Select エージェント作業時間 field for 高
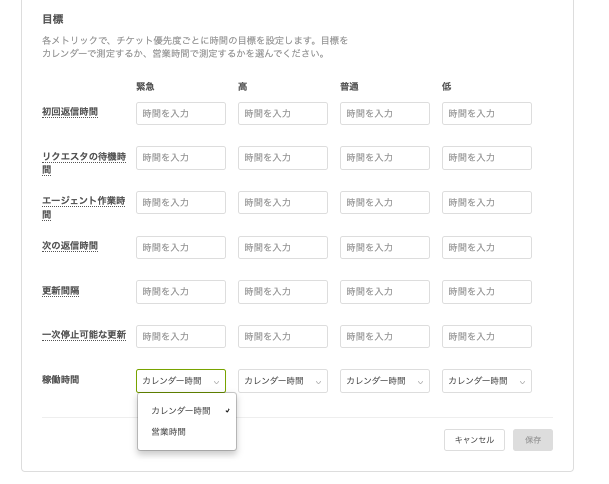The image size is (609, 484). coord(283,202)
